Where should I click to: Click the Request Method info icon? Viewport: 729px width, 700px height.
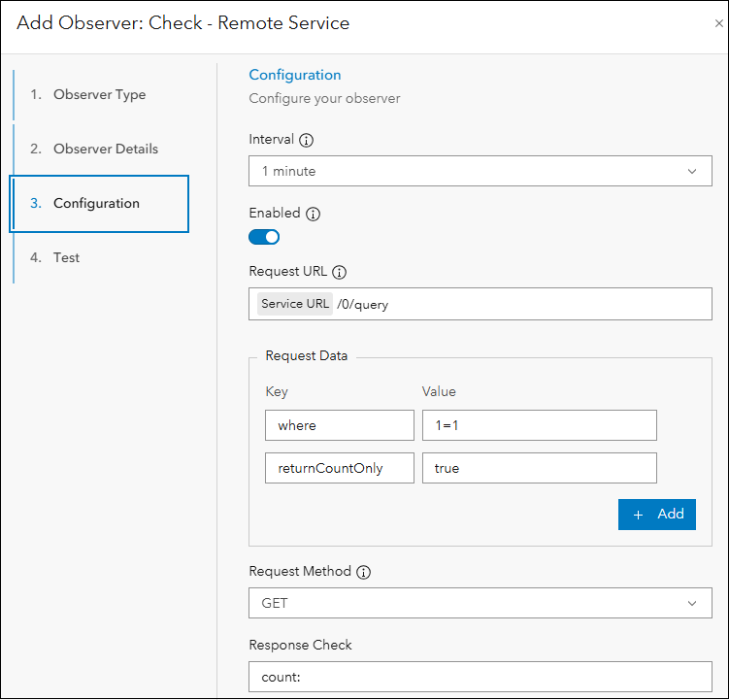tap(364, 573)
